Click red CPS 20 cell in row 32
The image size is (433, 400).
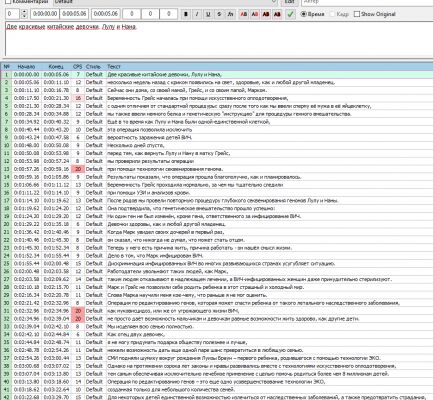(x=78, y=319)
